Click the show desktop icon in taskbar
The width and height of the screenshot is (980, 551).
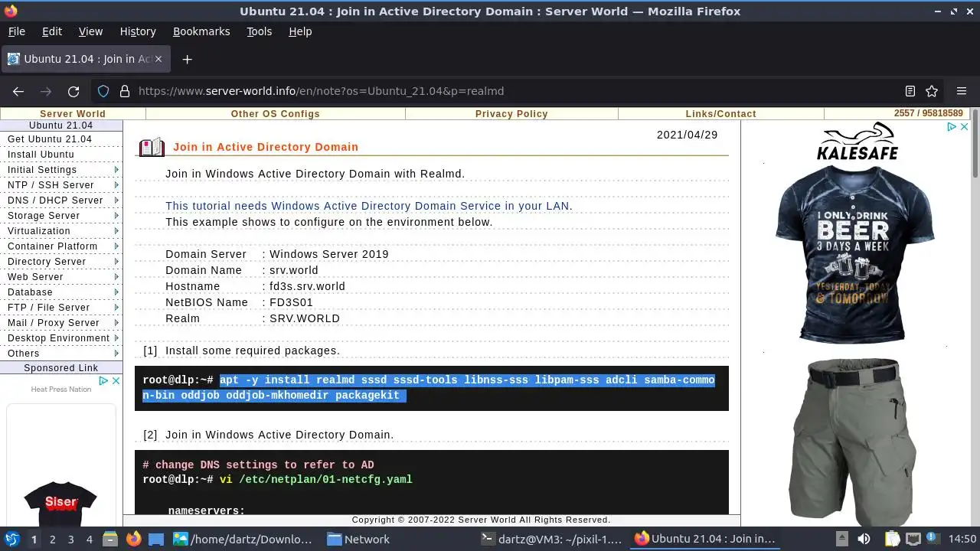tap(156, 539)
